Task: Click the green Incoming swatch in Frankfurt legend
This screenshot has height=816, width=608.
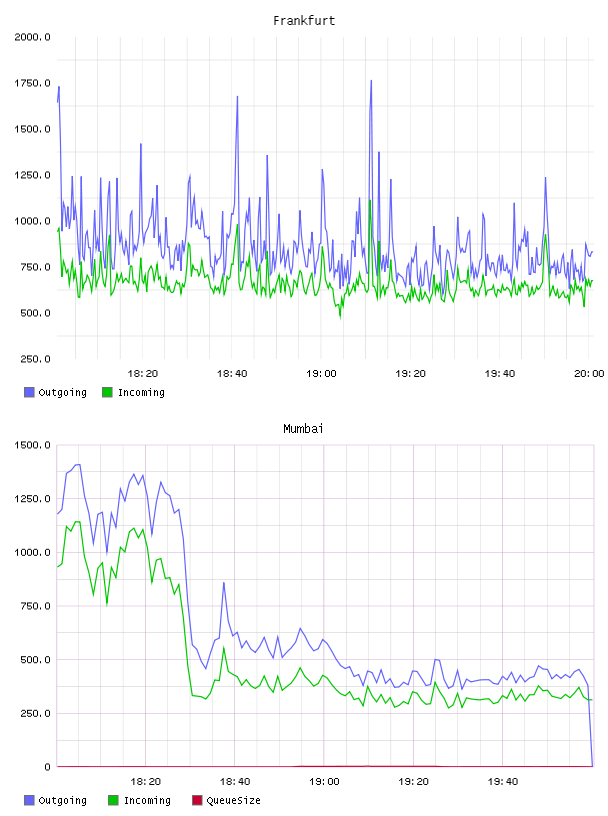Action: coord(107,392)
